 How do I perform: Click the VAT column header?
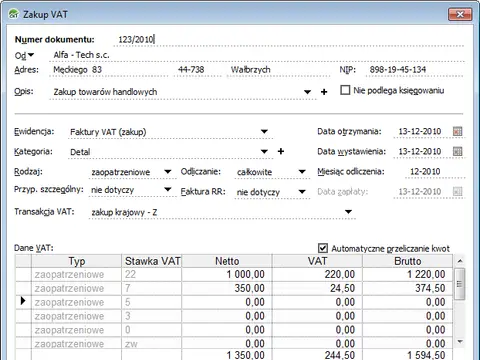317,261
